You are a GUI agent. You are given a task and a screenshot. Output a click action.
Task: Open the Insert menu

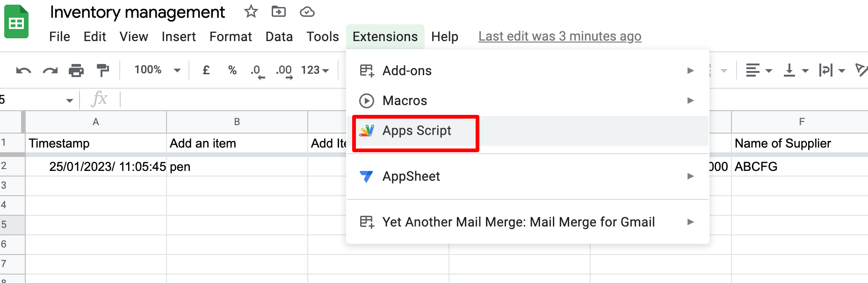tap(179, 36)
